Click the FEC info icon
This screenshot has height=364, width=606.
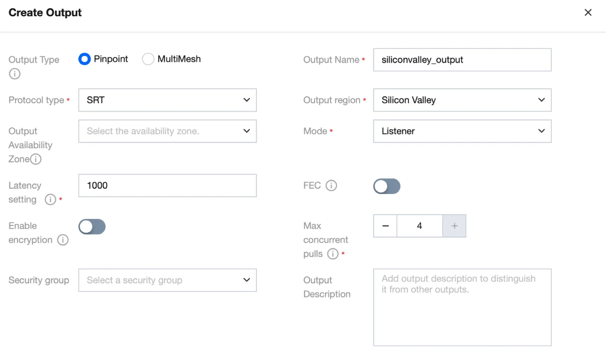[x=331, y=186]
